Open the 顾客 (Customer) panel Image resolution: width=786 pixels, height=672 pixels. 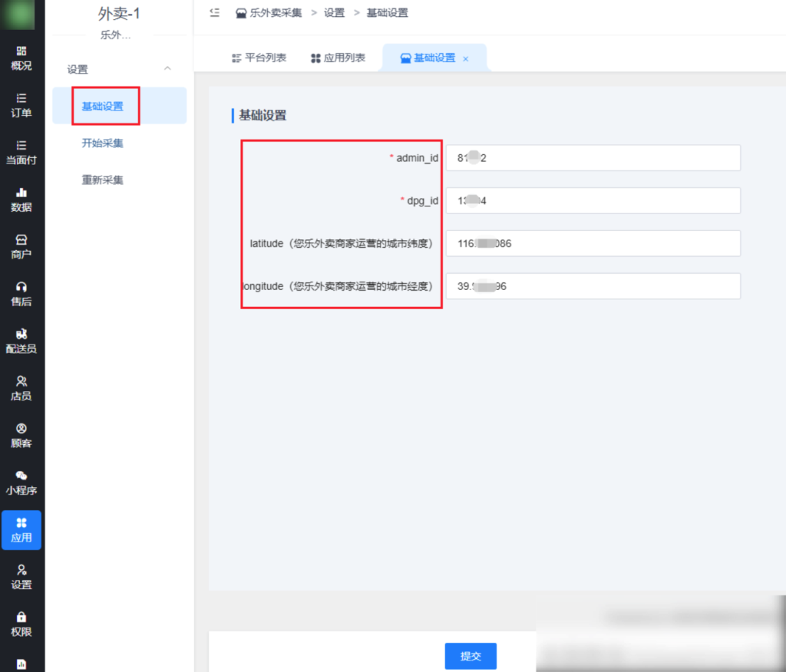point(21,433)
